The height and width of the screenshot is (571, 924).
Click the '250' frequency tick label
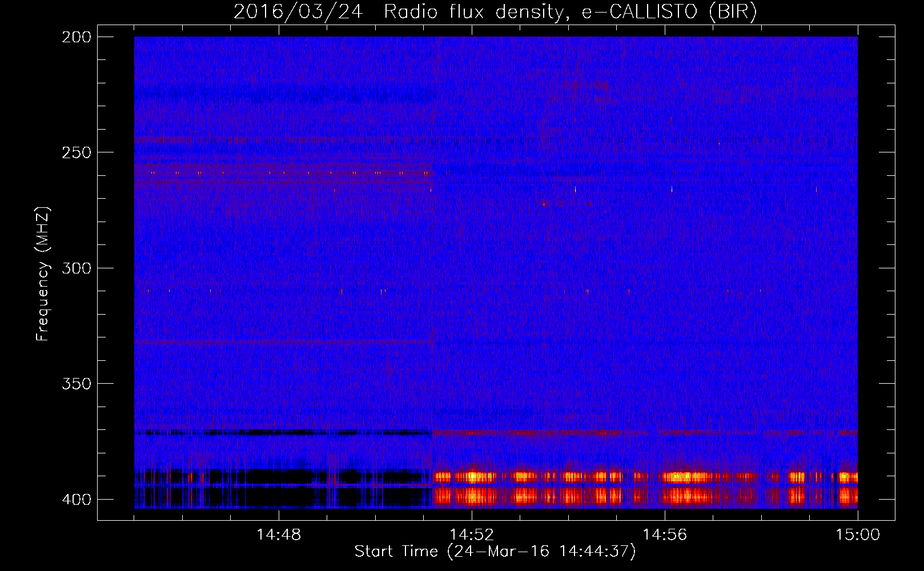(x=76, y=152)
